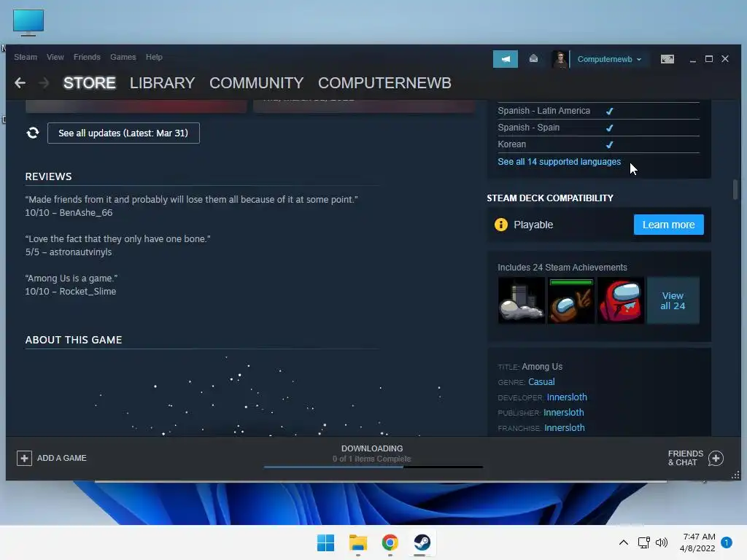Click the astronautvinyls review text
This screenshot has width=747, height=560.
pos(117,245)
